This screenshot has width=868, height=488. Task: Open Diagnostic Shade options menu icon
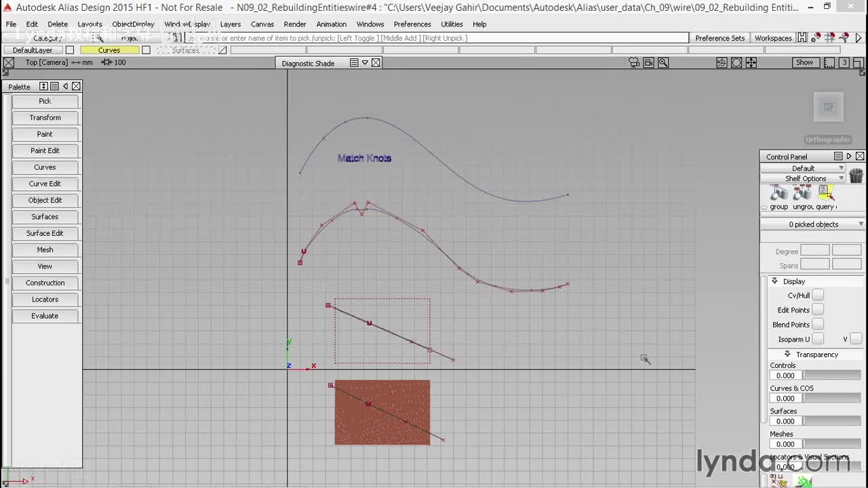(x=354, y=63)
